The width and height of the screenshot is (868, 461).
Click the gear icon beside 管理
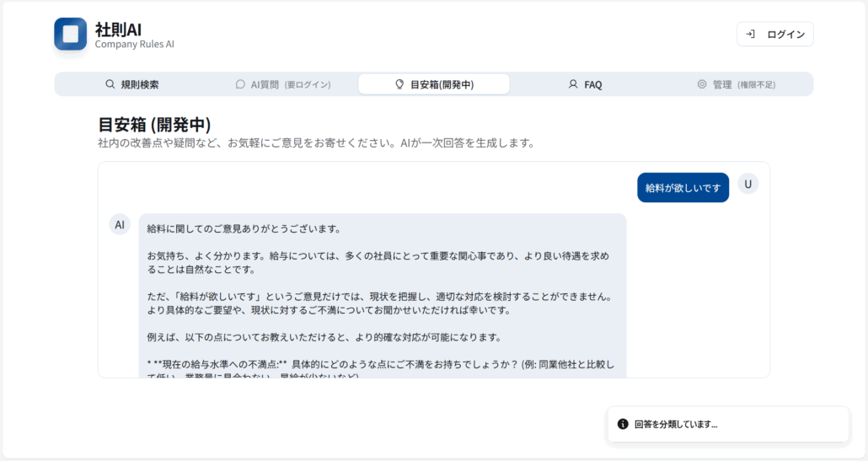coord(701,84)
